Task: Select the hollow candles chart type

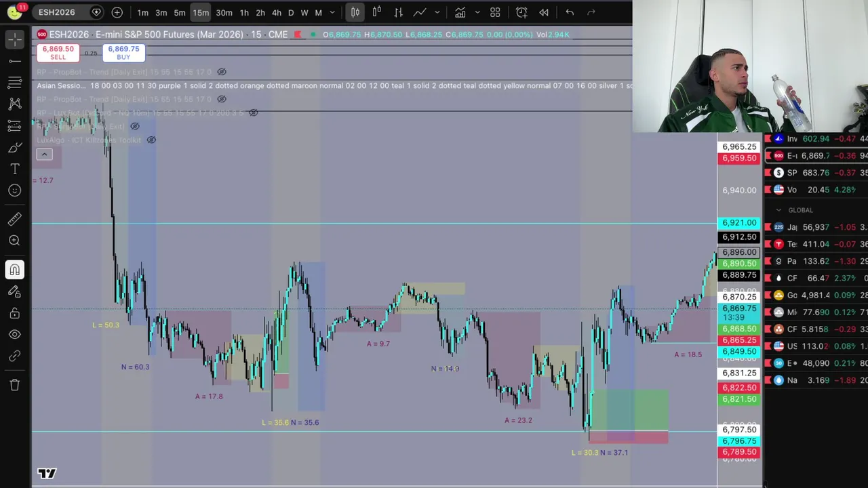Action: pos(376,12)
